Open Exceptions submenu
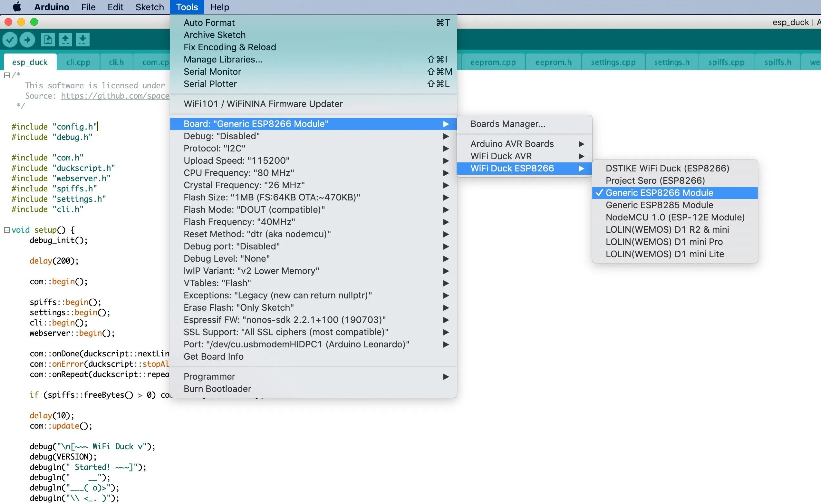The width and height of the screenshot is (821, 504). coord(313,295)
